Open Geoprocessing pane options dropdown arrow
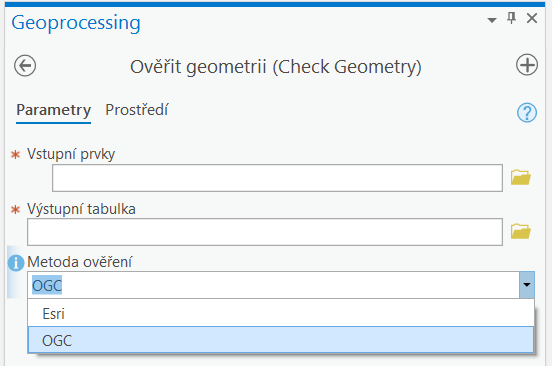Viewport: 552px width, 366px height. (492, 20)
